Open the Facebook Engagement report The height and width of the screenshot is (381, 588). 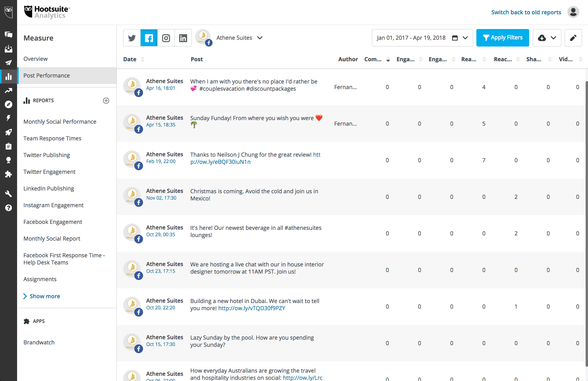pyautogui.click(x=53, y=222)
